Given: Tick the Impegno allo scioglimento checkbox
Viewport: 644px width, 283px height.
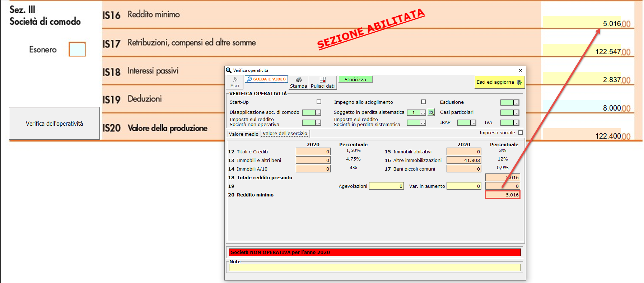Looking at the screenshot, I should (x=423, y=102).
